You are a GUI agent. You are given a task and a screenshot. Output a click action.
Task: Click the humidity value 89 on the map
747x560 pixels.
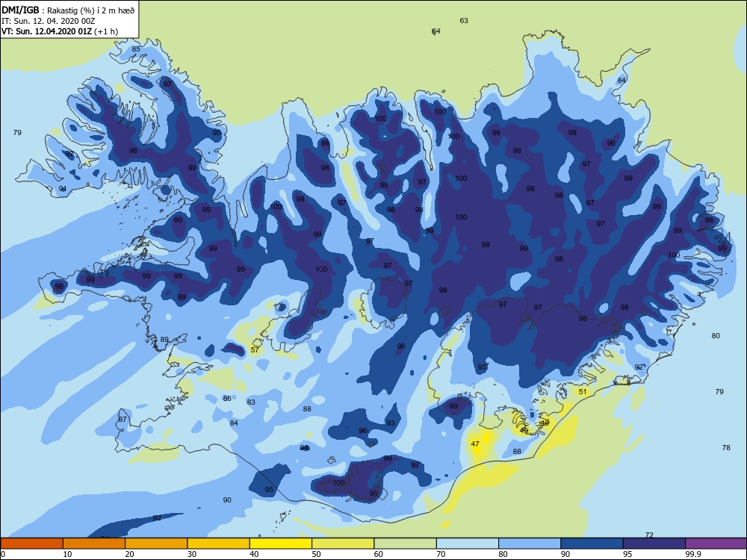click(164, 340)
